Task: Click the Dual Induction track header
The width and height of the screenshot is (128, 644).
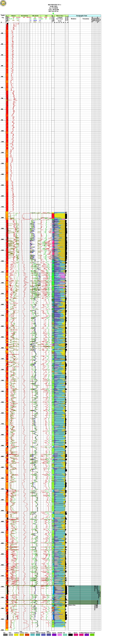Action: (25, 16)
